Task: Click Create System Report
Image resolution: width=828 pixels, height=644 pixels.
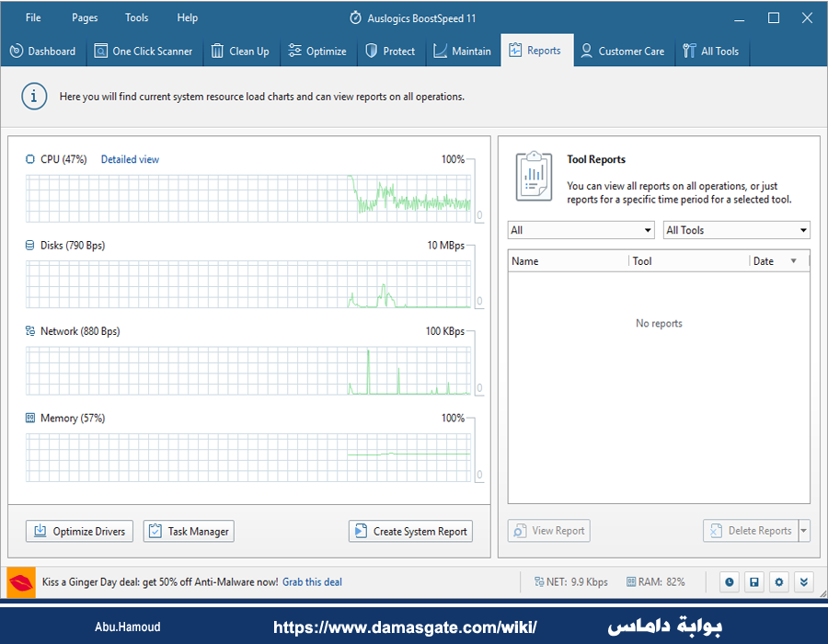Action: (x=410, y=531)
